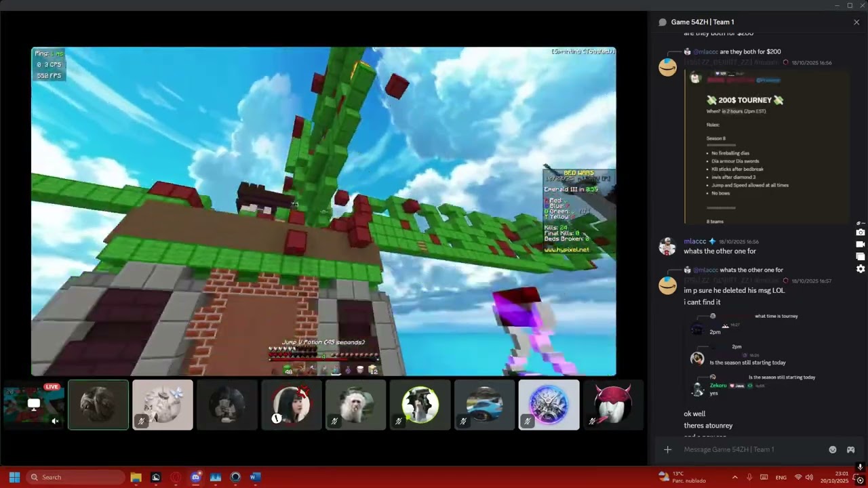Open the ENG language switcher
868x488 pixels.
tap(781, 477)
